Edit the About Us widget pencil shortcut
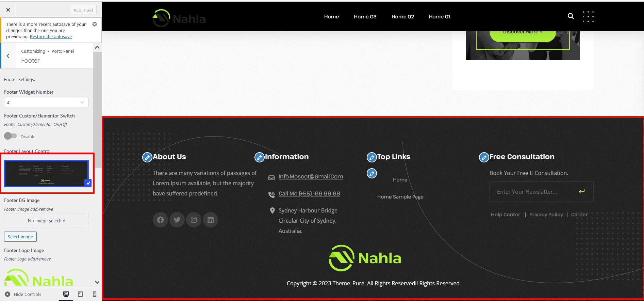The width and height of the screenshot is (644, 301). click(147, 157)
